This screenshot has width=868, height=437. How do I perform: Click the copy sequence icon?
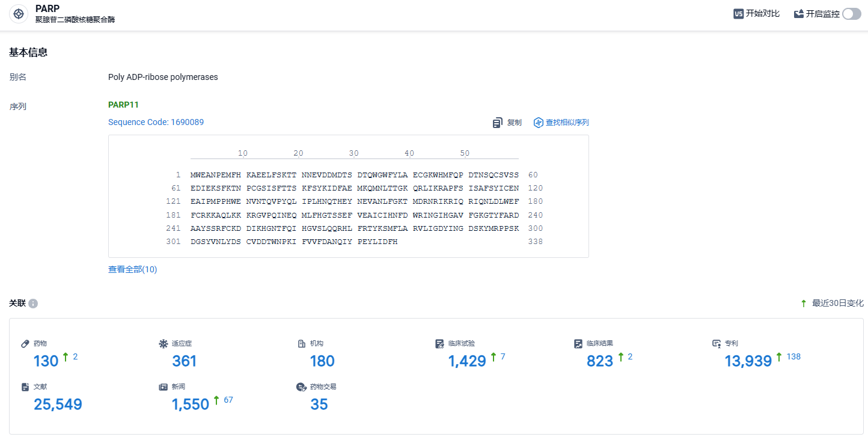(x=498, y=123)
